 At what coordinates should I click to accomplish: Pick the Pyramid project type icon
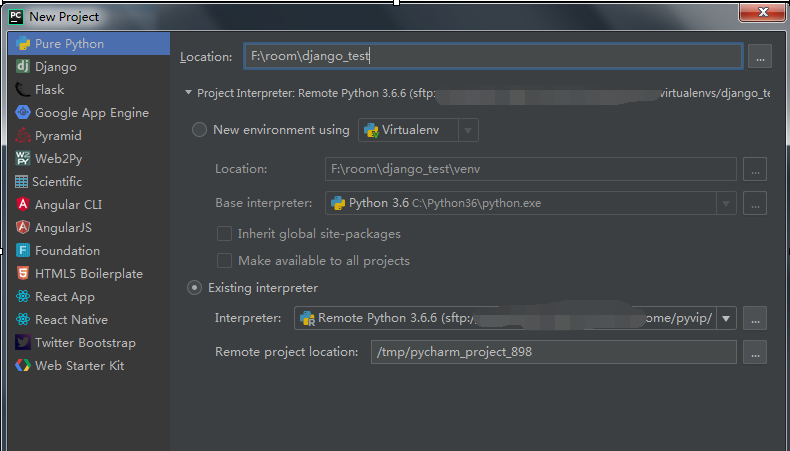pyautogui.click(x=23, y=136)
